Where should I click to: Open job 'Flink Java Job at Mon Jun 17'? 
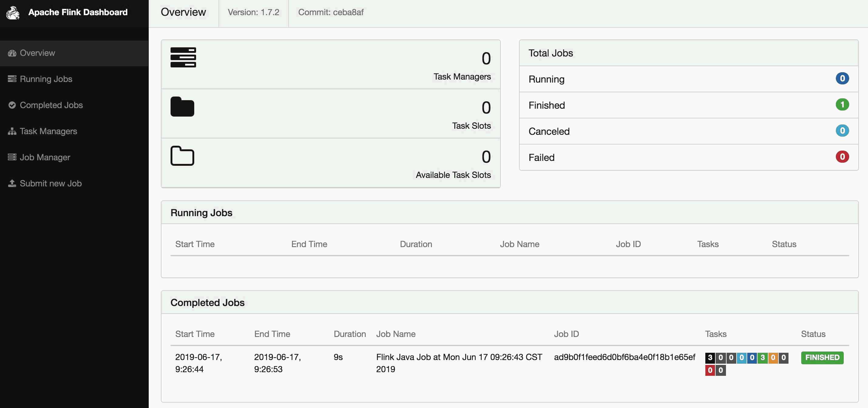[459, 364]
